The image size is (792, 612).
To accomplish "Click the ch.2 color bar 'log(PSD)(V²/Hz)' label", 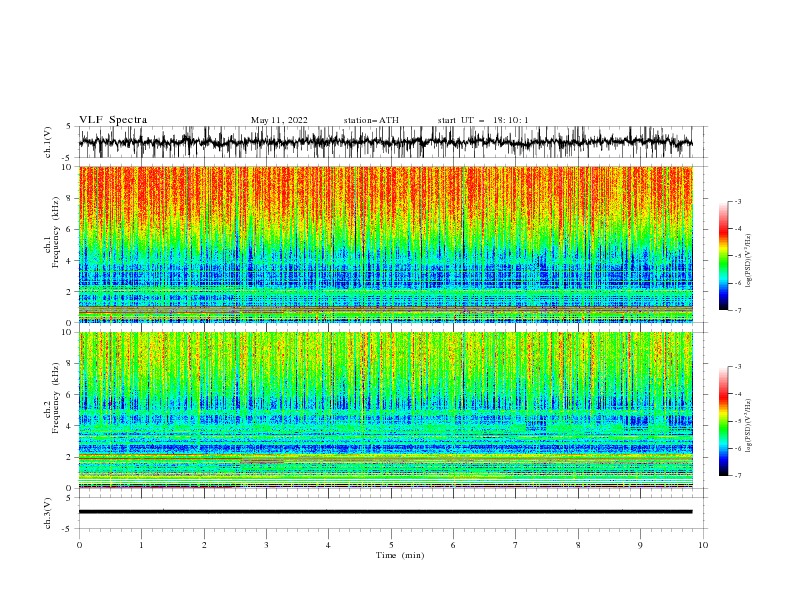I will 748,426.
